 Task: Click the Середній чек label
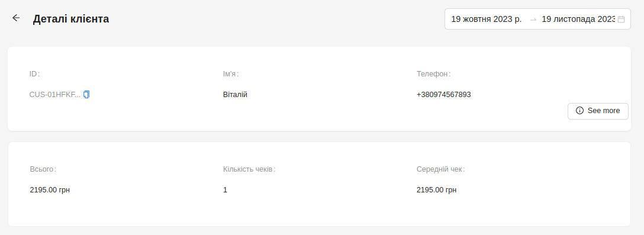(440, 169)
